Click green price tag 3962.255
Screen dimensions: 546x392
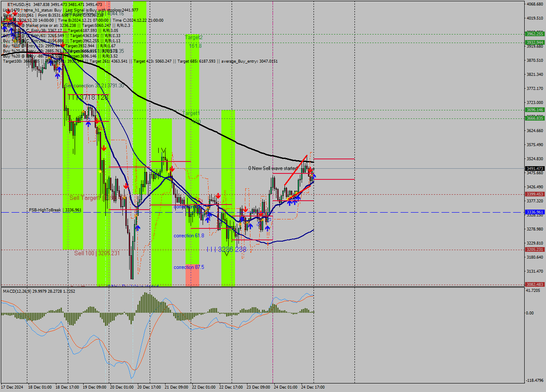[534, 34]
